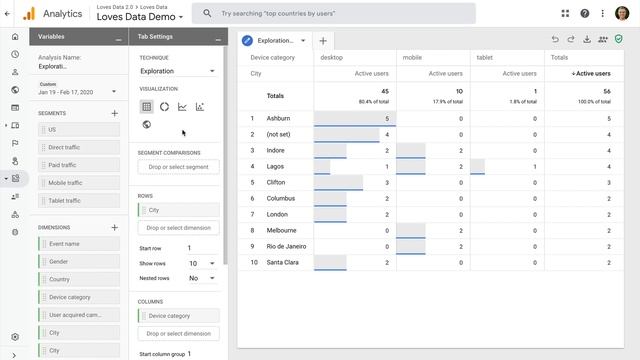Open the Google apps grid icon

click(565, 13)
